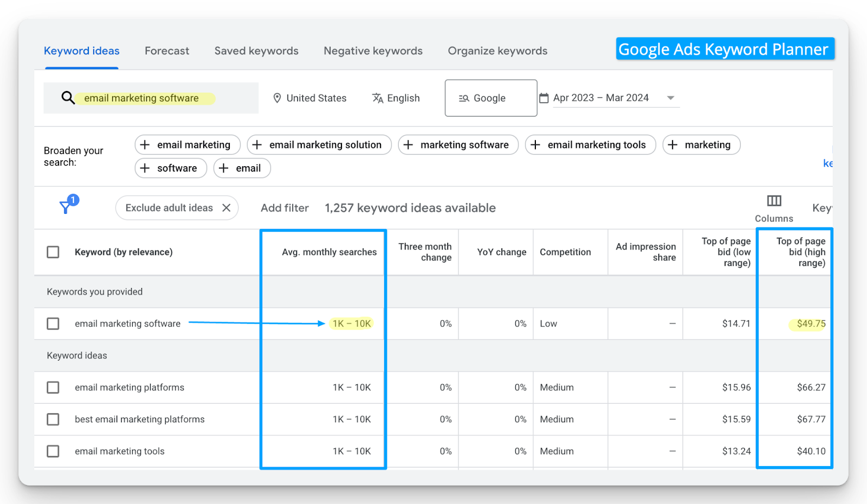Viewport: 867px width, 504px height.
Task: Click the plus icon on the email marketing chip
Action: pyautogui.click(x=145, y=145)
